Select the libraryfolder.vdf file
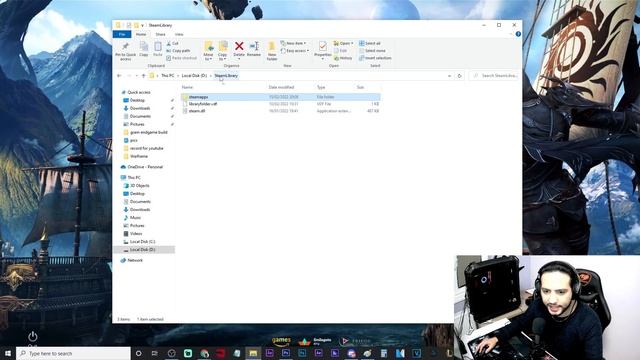 (280, 104)
